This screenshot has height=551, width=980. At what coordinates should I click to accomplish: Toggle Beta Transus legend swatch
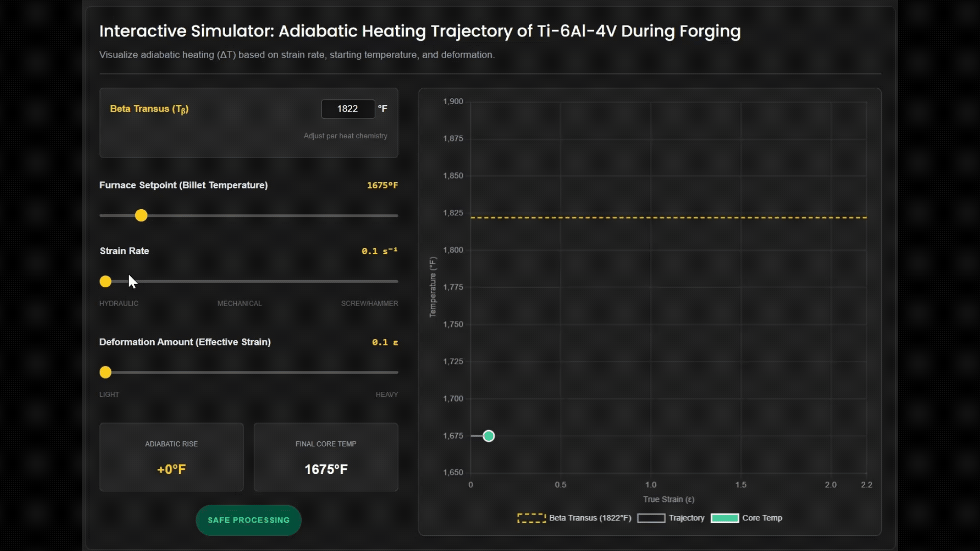click(x=531, y=518)
